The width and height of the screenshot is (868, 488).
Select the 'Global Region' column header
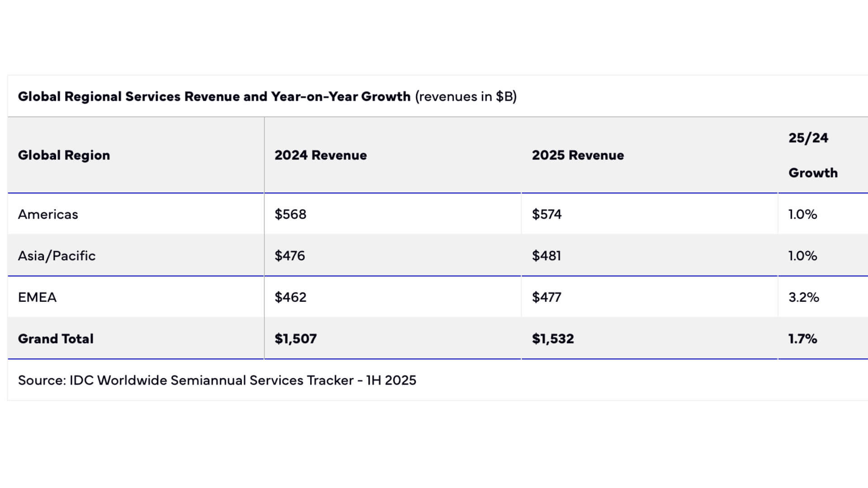[64, 155]
